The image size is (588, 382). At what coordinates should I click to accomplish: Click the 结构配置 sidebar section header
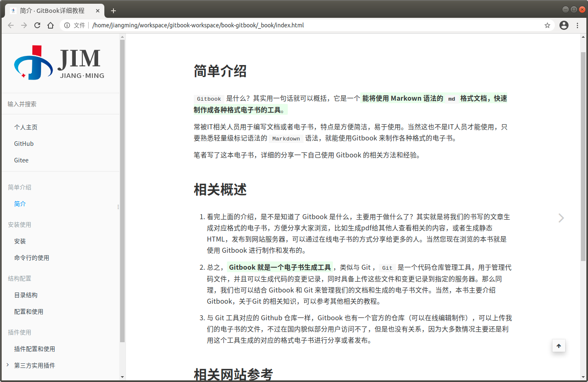[19, 278]
